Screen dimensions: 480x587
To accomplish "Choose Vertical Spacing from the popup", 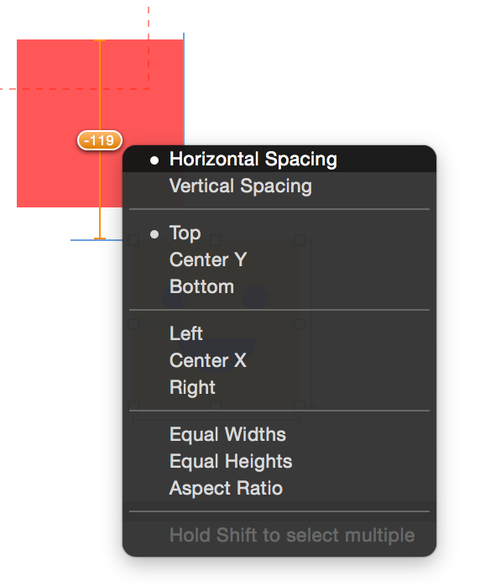I will point(279,186).
